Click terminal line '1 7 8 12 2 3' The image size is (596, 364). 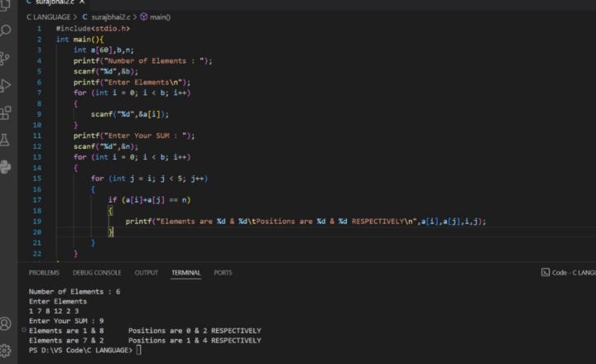[54, 311]
